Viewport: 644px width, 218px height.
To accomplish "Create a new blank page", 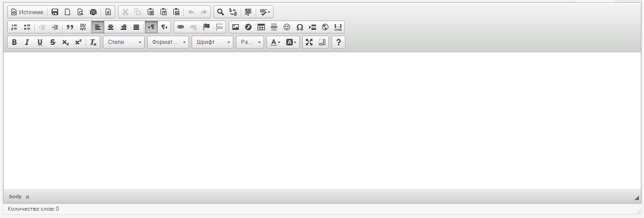I will tap(68, 12).
